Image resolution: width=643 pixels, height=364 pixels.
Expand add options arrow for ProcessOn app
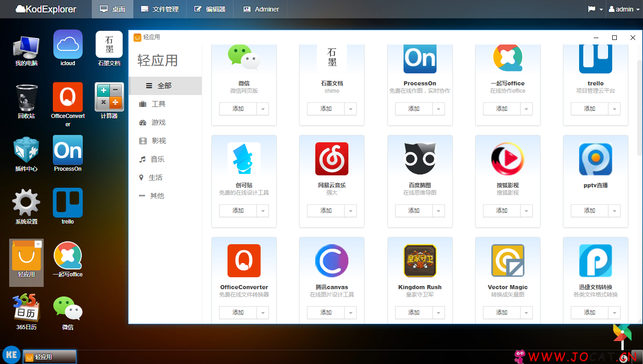(439, 109)
